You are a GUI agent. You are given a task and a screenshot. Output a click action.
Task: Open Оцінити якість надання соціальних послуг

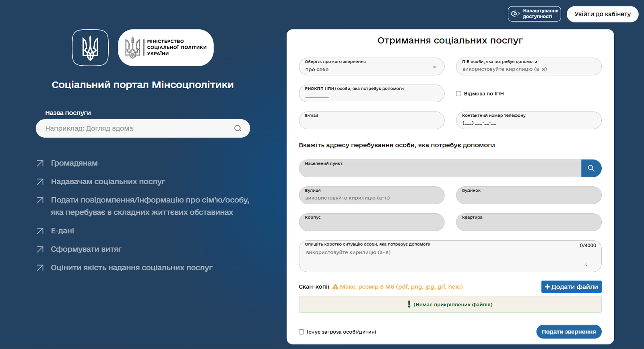point(132,268)
